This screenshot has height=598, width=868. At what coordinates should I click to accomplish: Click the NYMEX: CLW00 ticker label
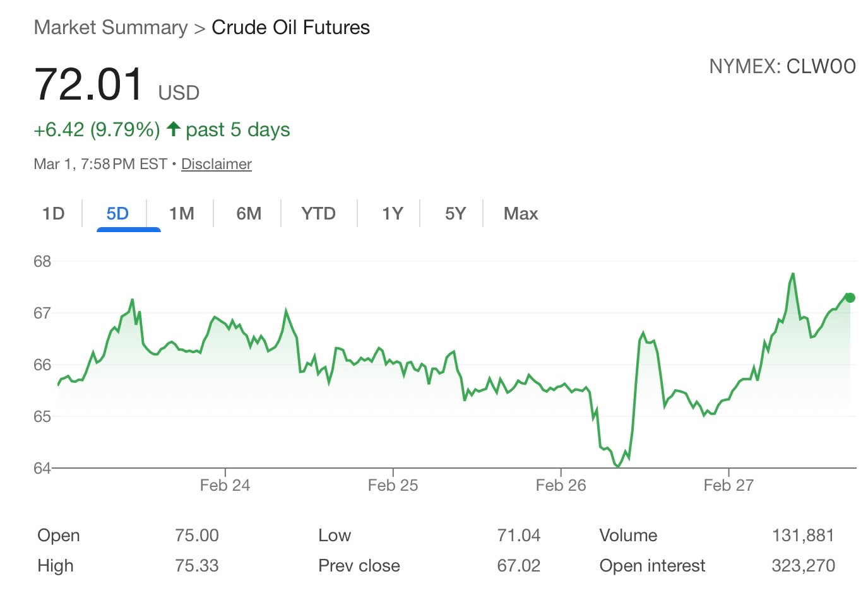(782, 66)
